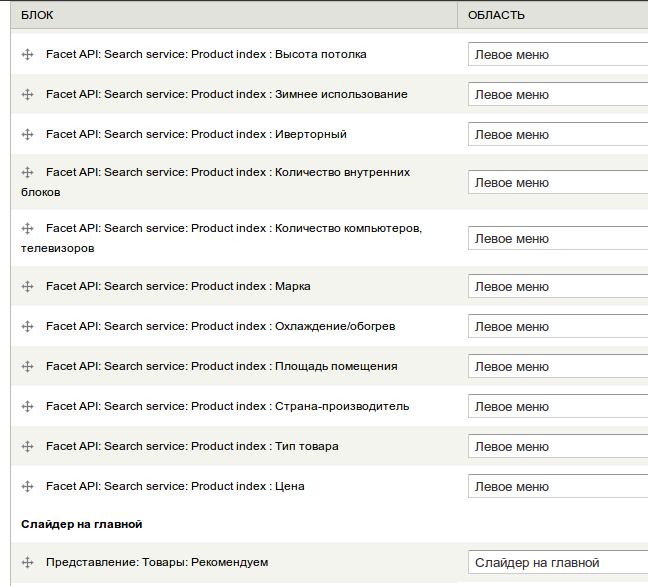Image resolution: width=648 pixels, height=586 pixels.
Task: Click the Страна-производитель facet block label
Action: coord(228,407)
